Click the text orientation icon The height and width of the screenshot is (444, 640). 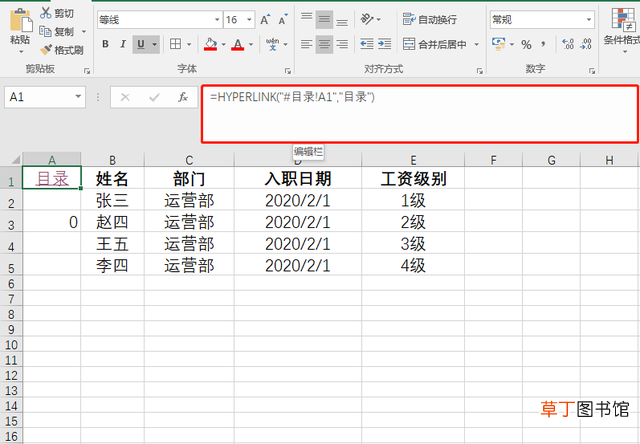(x=367, y=19)
